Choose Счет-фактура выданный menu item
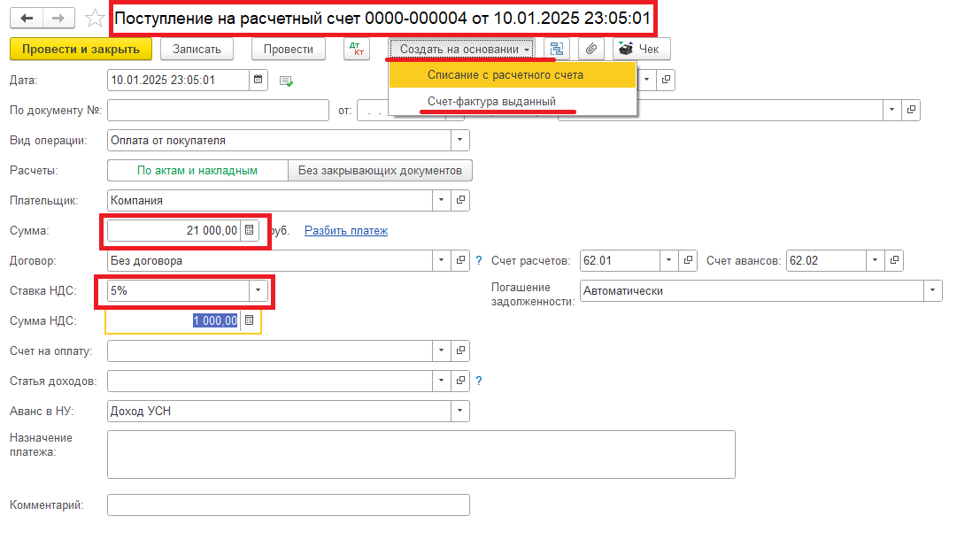The height and width of the screenshot is (547, 980). [491, 102]
